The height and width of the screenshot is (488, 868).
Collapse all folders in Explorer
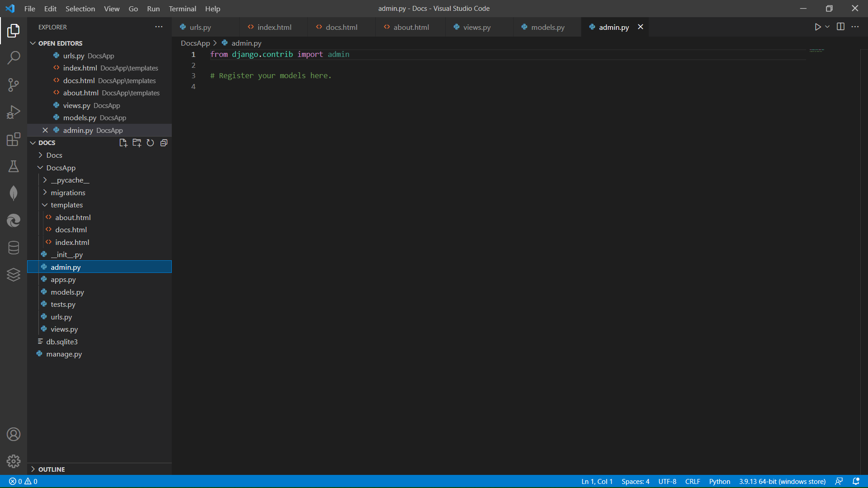point(164,143)
